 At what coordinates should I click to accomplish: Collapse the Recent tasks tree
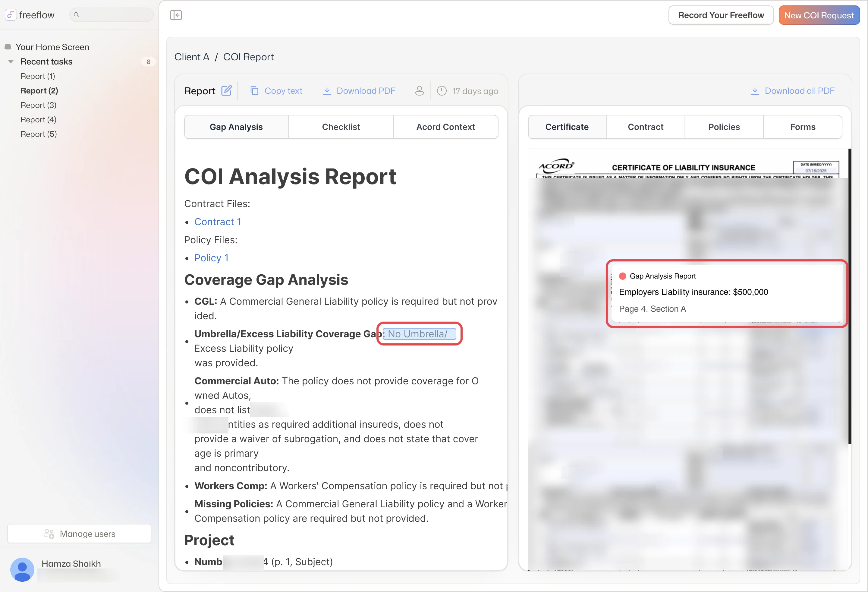[11, 61]
